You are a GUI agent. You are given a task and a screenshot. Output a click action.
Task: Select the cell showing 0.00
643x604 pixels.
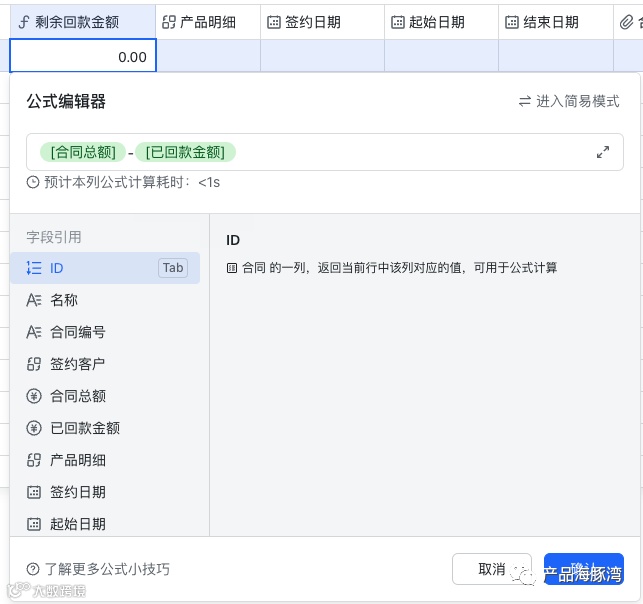(x=83, y=56)
